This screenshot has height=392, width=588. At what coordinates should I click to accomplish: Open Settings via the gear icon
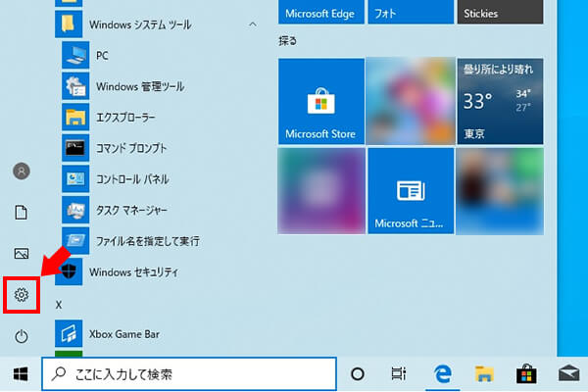point(22,295)
